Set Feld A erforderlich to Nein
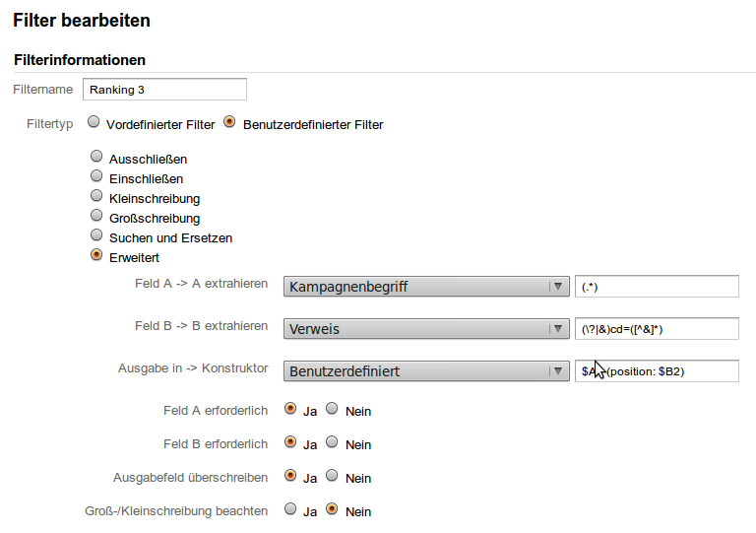The image size is (756, 533). 333,409
